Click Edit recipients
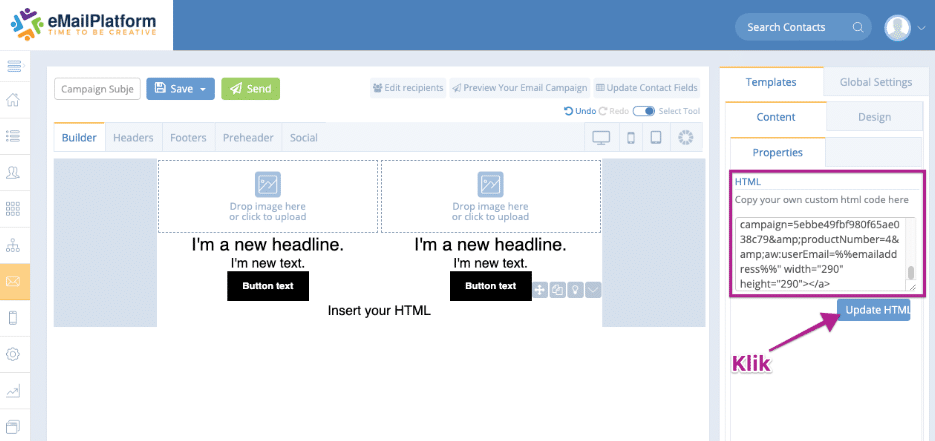 click(x=408, y=88)
